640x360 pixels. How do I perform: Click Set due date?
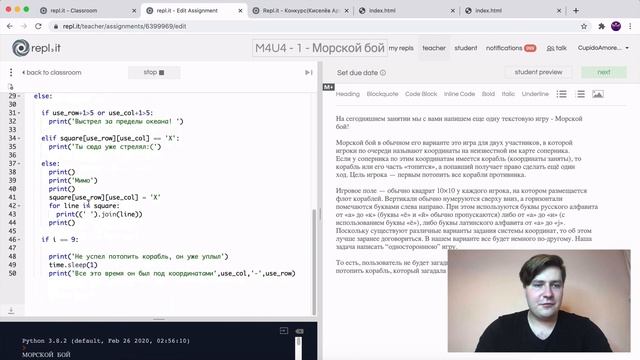coord(357,73)
